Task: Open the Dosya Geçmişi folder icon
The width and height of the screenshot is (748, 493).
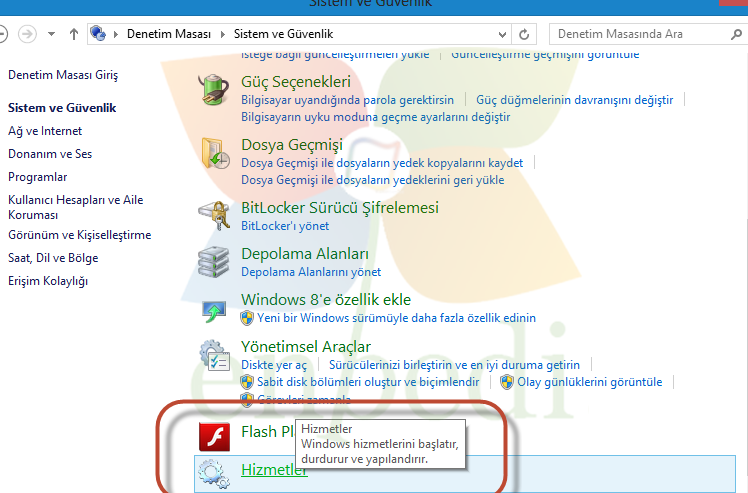Action: point(215,153)
